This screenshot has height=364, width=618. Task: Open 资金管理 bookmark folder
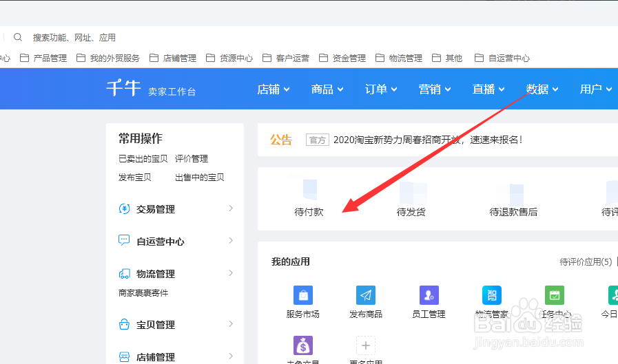(x=342, y=58)
